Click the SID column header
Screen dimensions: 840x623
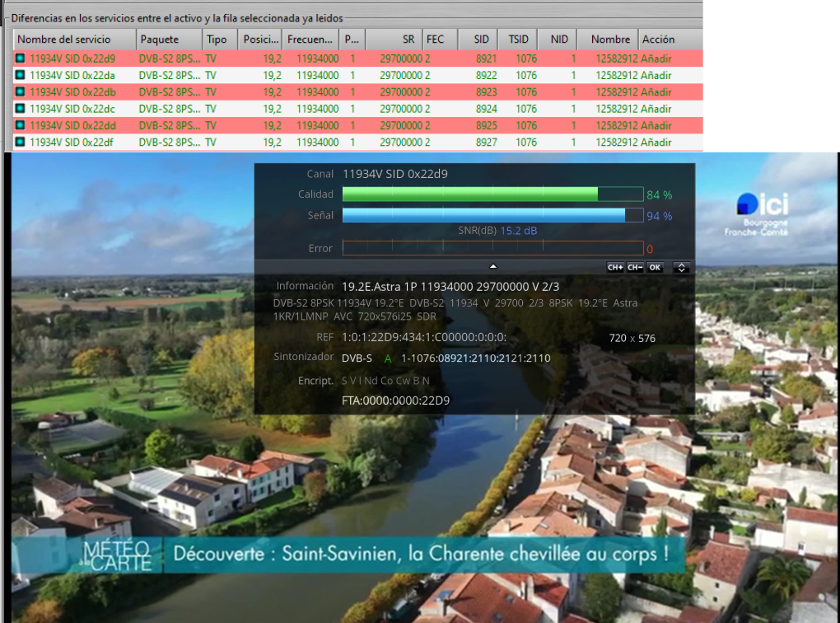pyautogui.click(x=478, y=39)
